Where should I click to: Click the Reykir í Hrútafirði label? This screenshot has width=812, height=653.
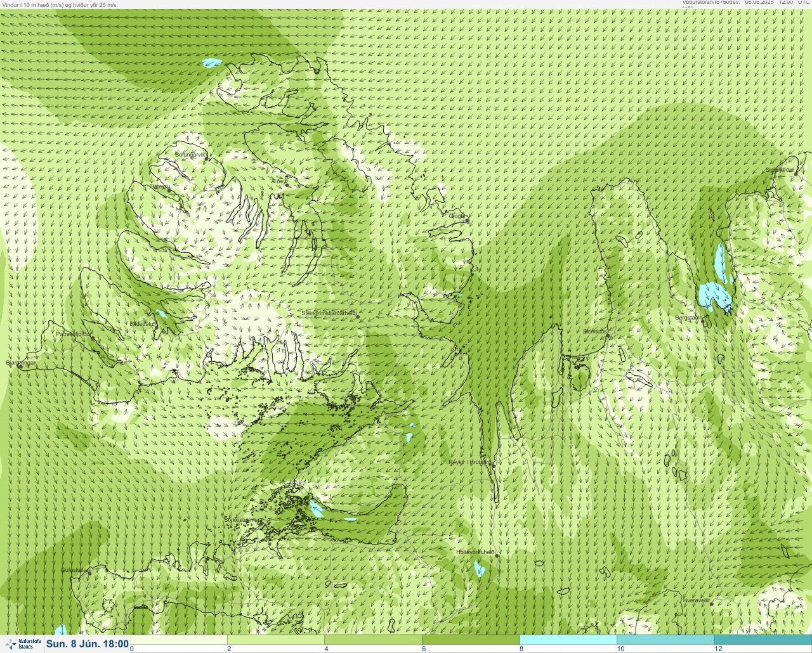(469, 462)
